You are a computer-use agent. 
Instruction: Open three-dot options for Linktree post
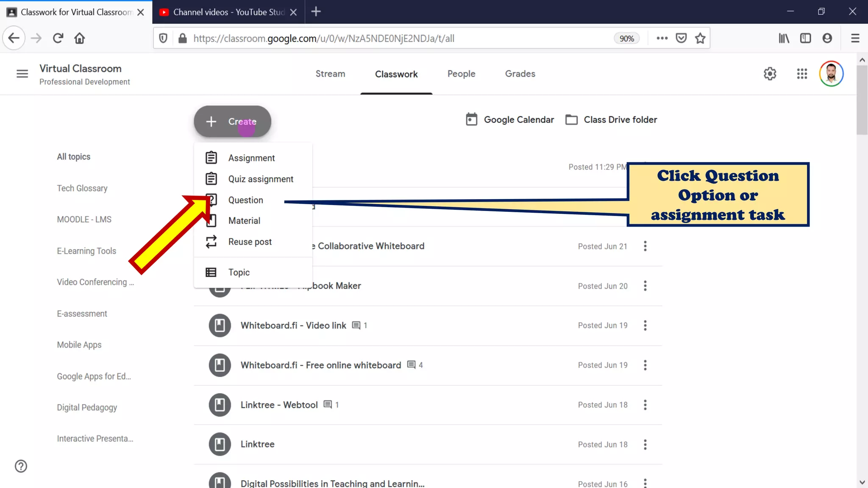click(x=645, y=444)
